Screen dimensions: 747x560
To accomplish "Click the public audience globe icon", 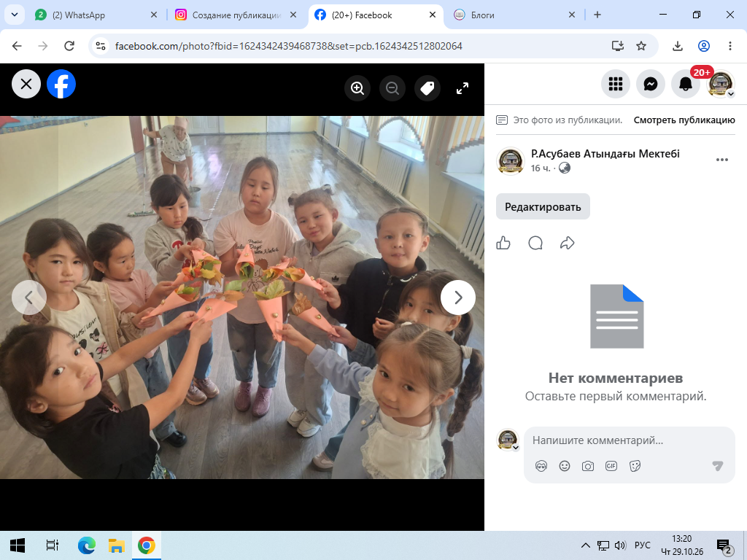I will [565, 168].
